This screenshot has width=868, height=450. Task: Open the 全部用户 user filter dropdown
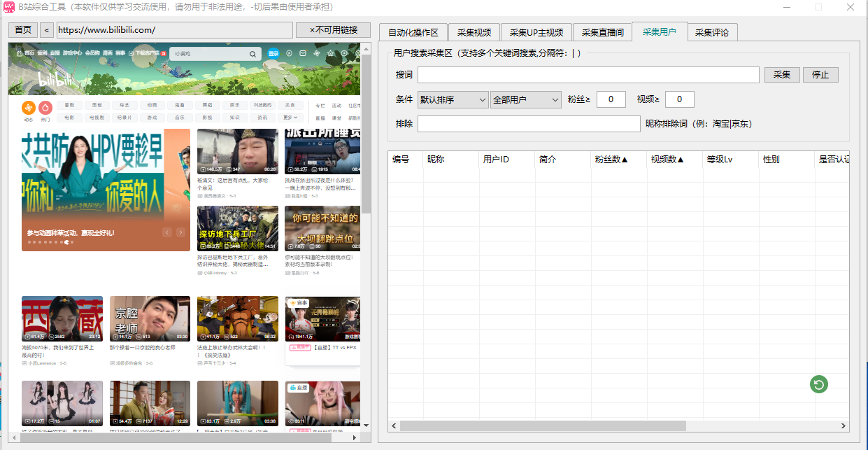[525, 99]
